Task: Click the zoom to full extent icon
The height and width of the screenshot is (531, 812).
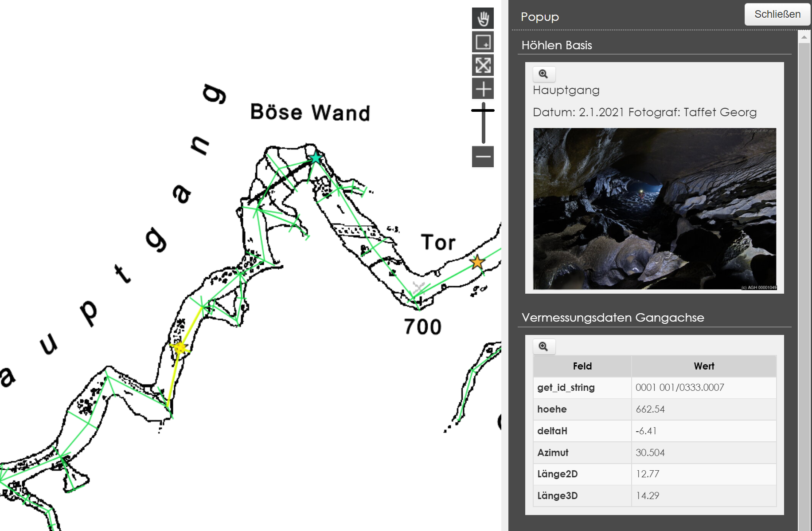Action: click(x=483, y=66)
